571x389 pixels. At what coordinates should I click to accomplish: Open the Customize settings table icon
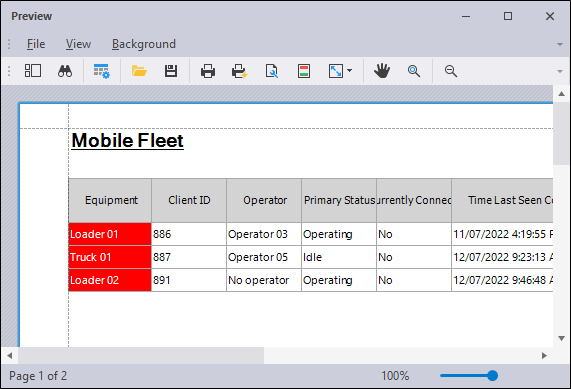(102, 71)
